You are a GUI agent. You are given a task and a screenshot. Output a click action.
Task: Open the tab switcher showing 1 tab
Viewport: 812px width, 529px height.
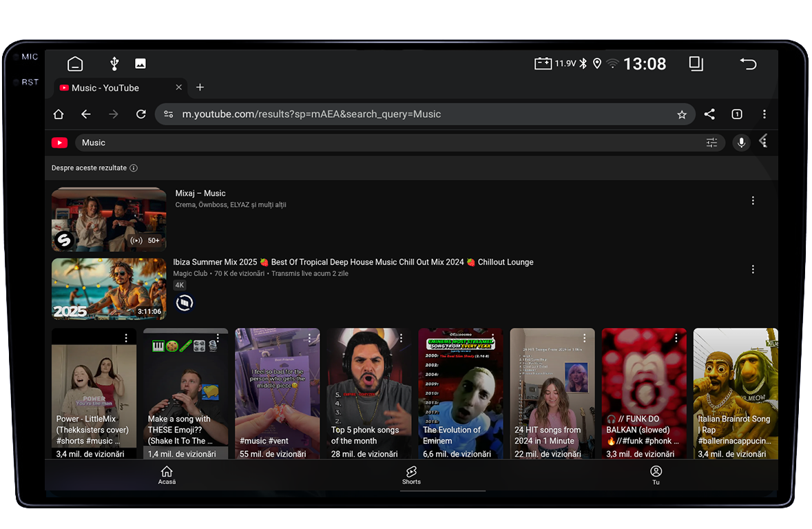(737, 114)
